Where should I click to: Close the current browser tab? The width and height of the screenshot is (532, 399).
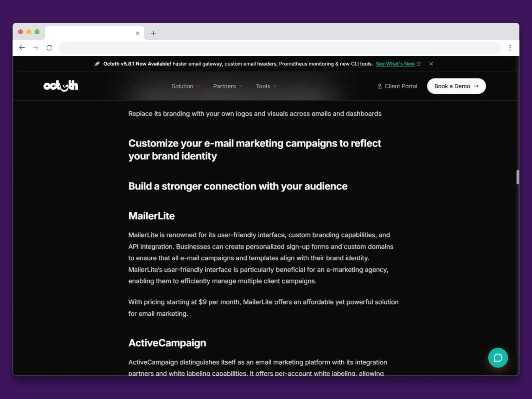[x=137, y=33]
